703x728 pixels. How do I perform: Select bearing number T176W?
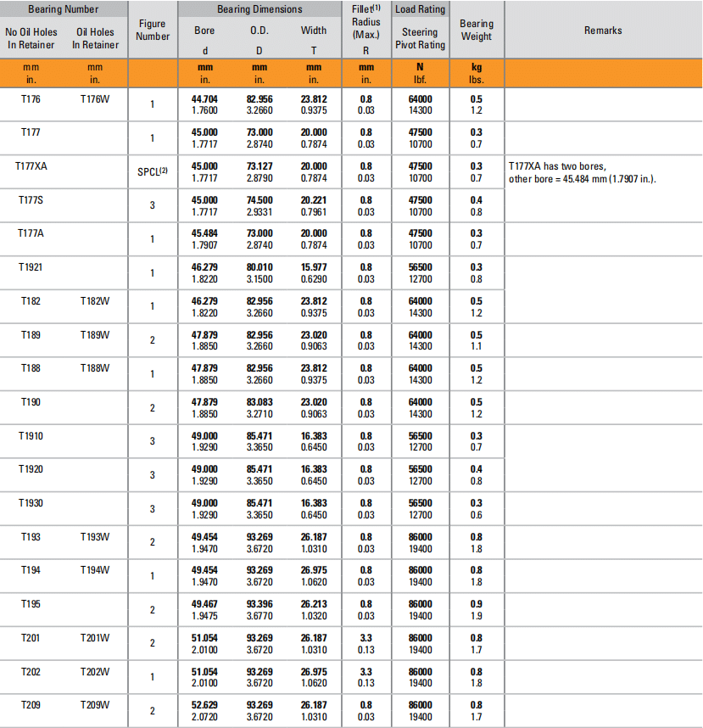95,99
